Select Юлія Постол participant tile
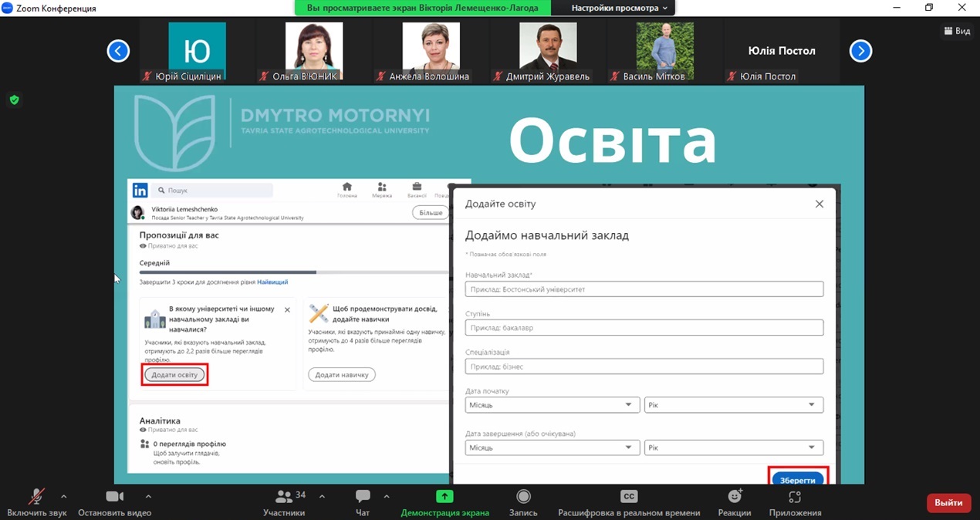The width and height of the screenshot is (980, 520). (782, 52)
